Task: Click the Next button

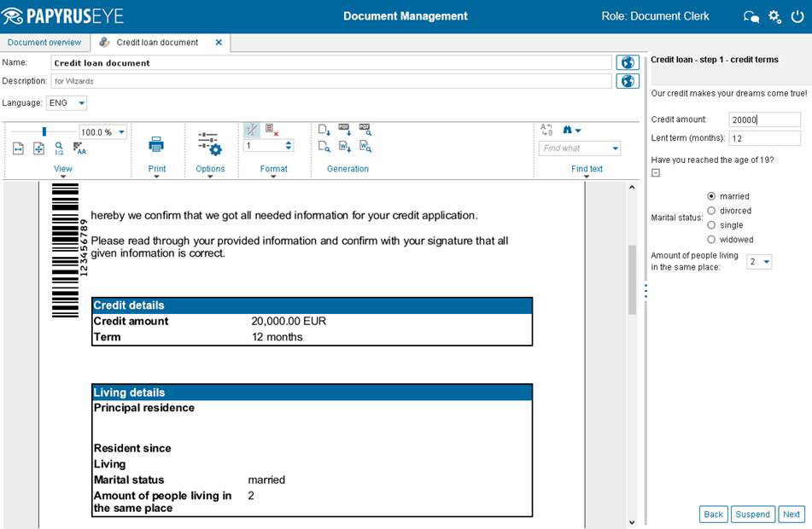Action: [792, 514]
